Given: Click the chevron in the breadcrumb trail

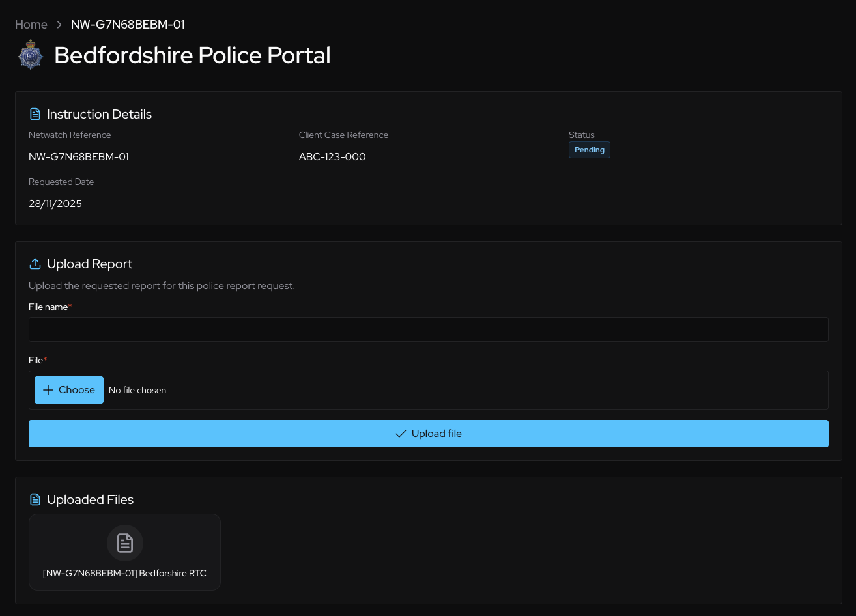Looking at the screenshot, I should point(59,25).
